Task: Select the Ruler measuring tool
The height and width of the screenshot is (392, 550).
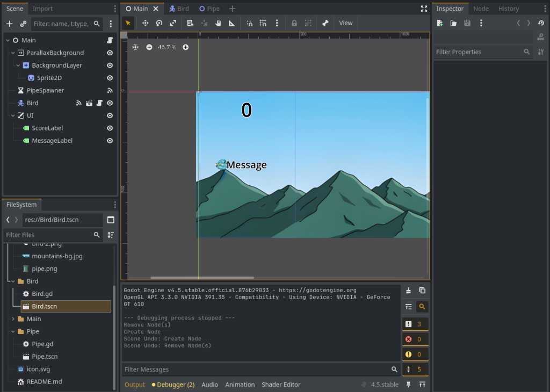Action: tap(231, 23)
